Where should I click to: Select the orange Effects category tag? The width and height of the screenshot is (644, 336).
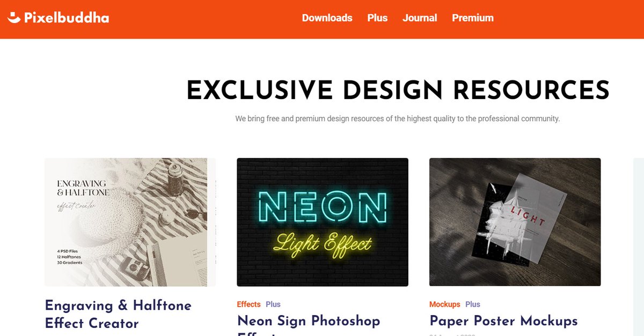click(x=249, y=304)
